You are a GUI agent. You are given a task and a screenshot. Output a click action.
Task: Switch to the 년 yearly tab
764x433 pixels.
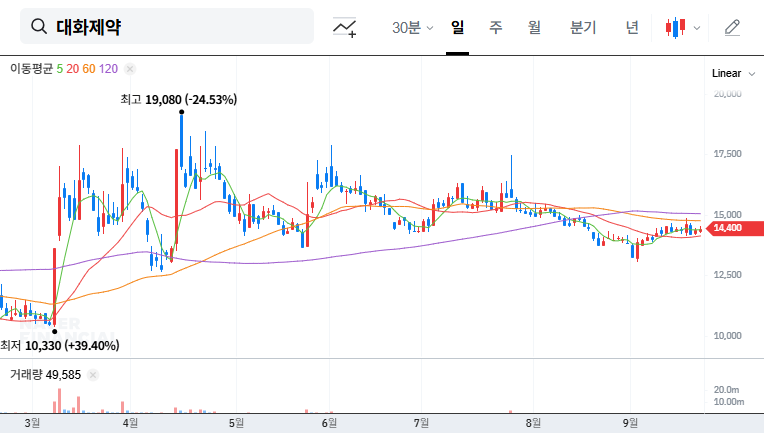coord(632,27)
